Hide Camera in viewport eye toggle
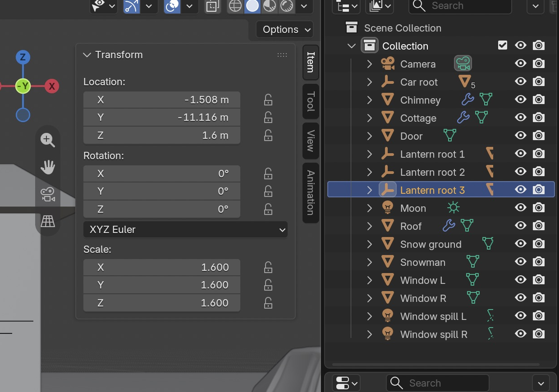Viewport: 559px width, 392px height. point(521,64)
